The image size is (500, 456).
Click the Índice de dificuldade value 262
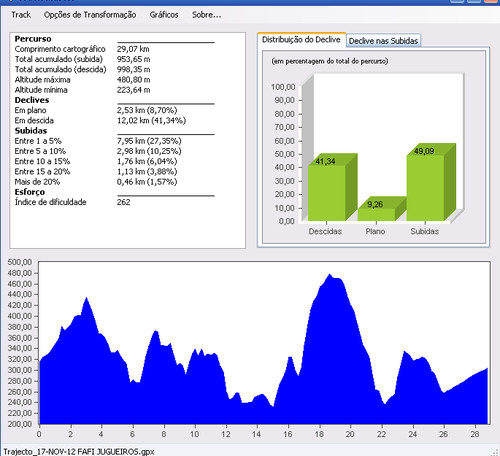pos(124,202)
